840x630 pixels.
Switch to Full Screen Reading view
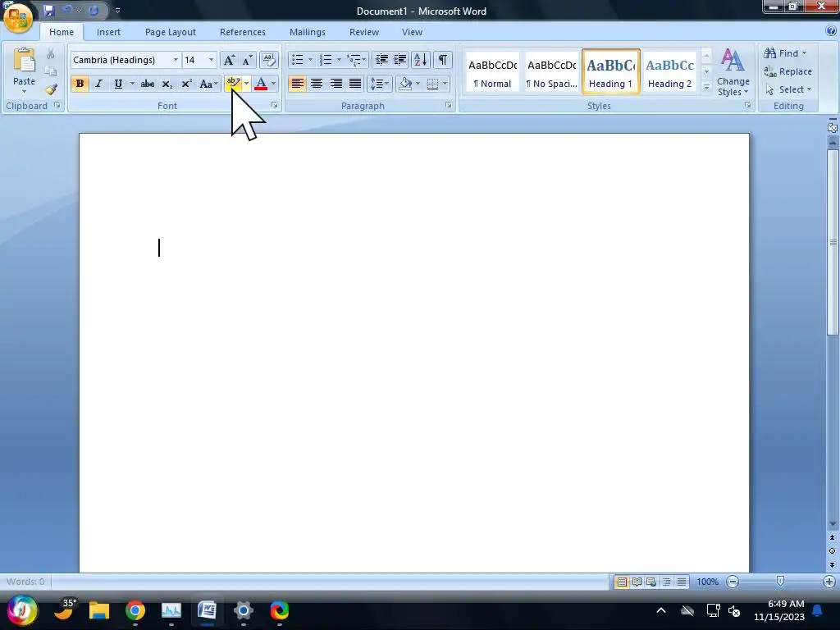point(637,582)
